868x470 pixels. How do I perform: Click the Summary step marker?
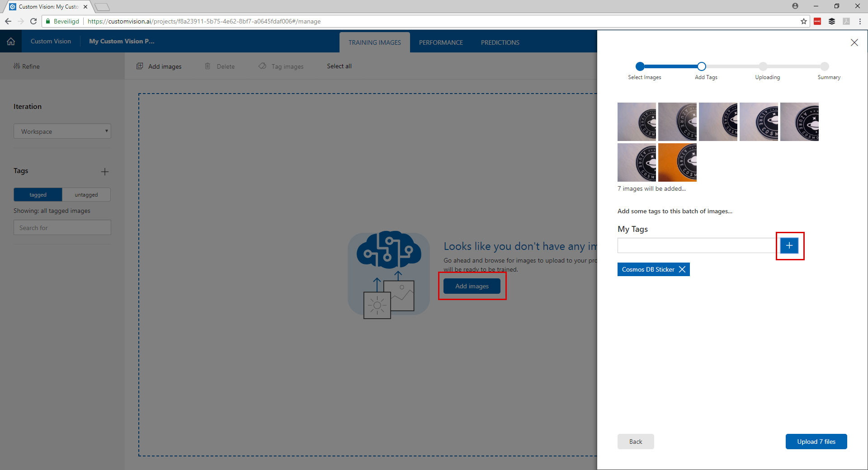825,66
